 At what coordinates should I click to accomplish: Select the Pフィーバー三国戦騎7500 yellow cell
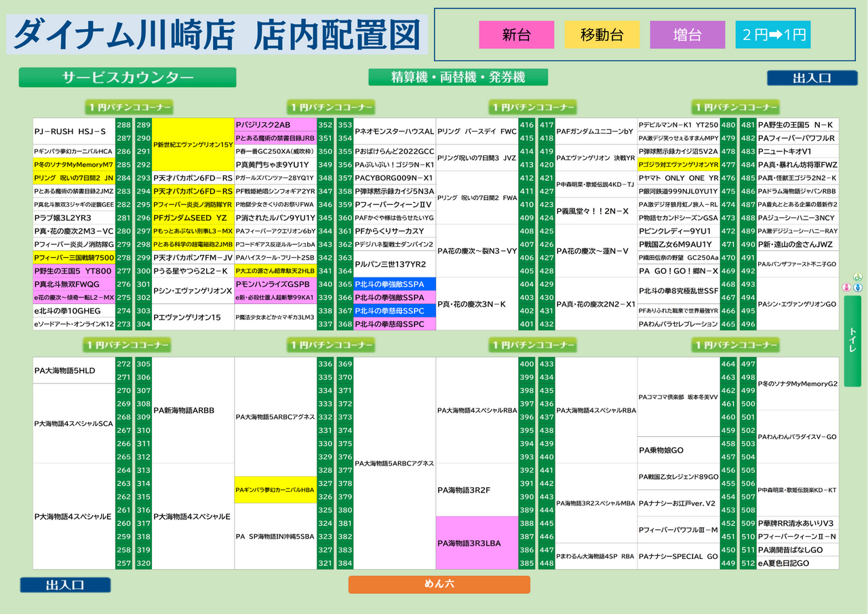(x=74, y=258)
